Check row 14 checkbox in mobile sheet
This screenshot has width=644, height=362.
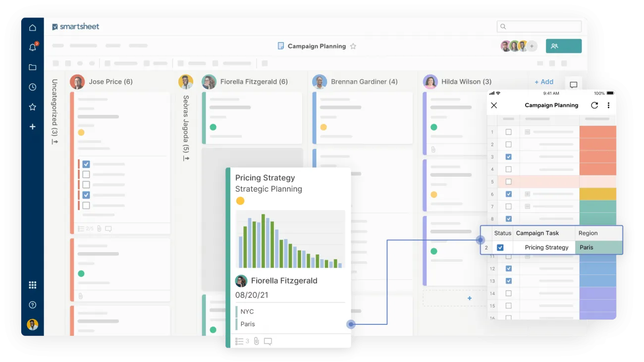(x=508, y=293)
